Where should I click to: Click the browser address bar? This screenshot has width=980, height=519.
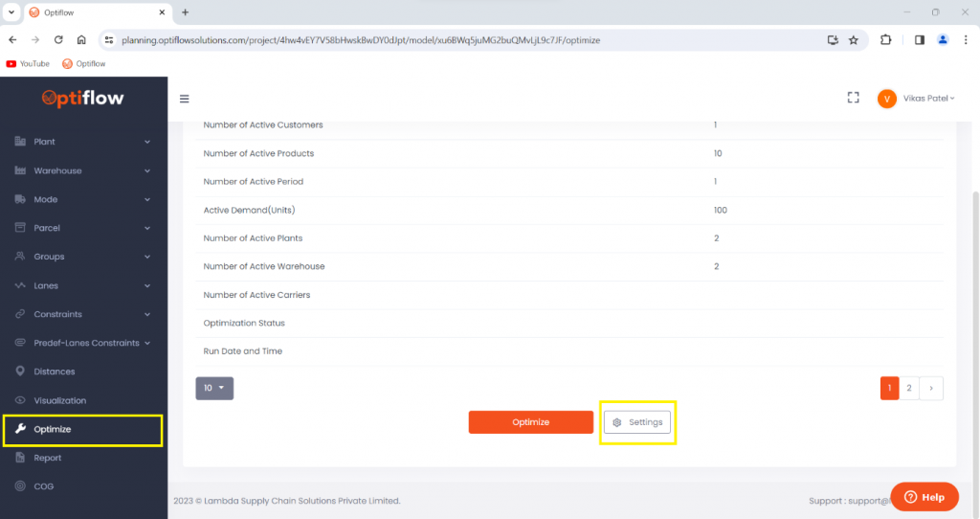pos(459,40)
